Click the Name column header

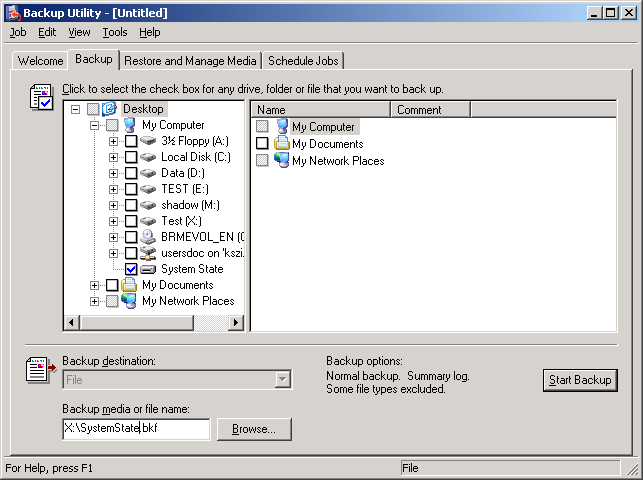tap(321, 110)
